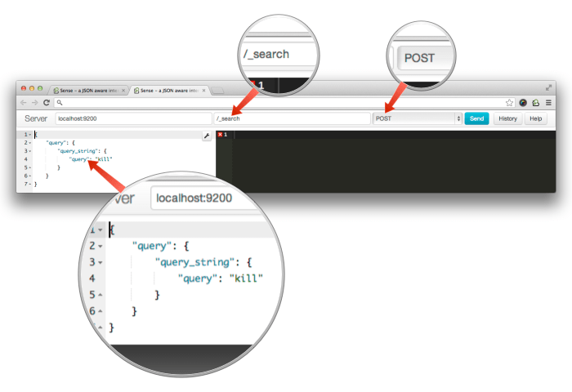
Task: Bookmark the page with the star icon
Action: tap(509, 103)
